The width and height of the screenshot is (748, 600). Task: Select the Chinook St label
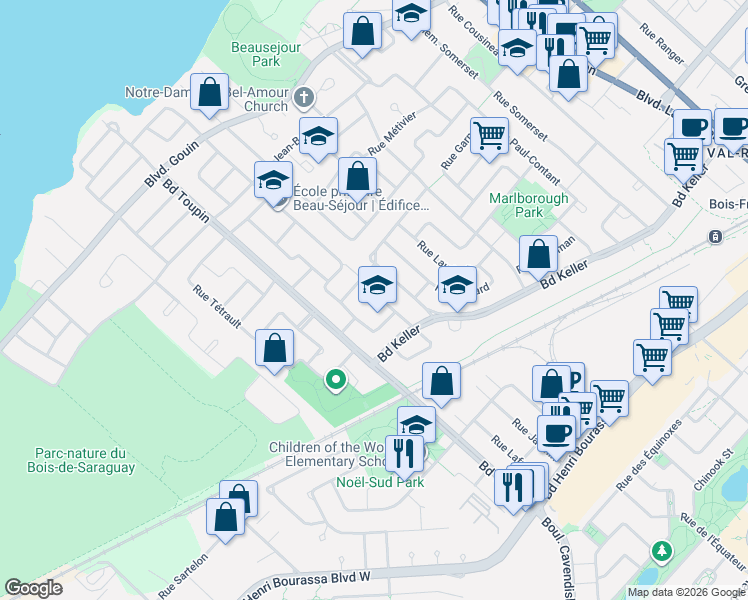click(x=714, y=470)
